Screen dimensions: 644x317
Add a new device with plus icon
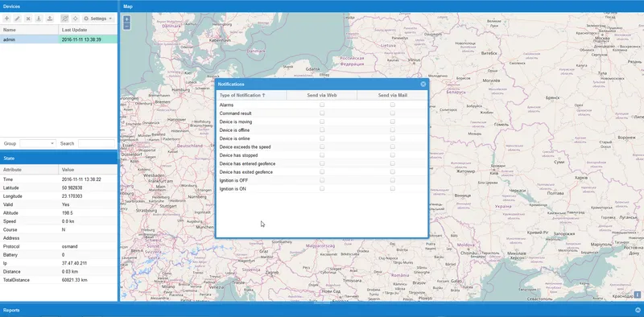[x=6, y=19]
